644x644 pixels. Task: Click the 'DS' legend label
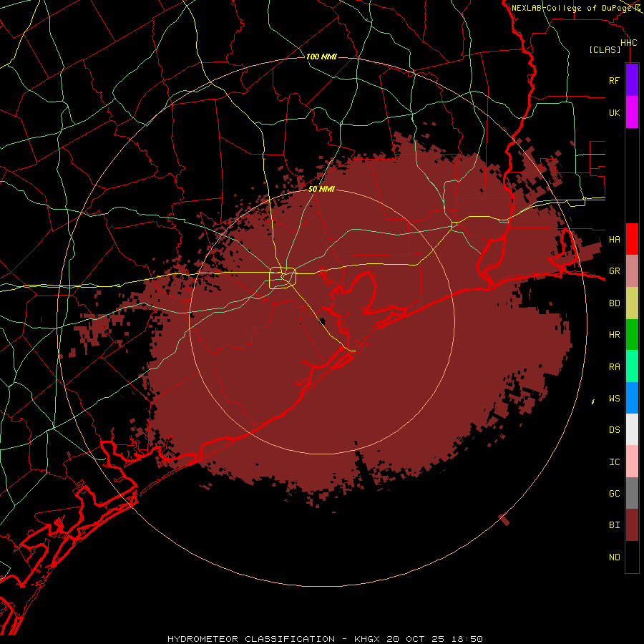click(x=614, y=430)
